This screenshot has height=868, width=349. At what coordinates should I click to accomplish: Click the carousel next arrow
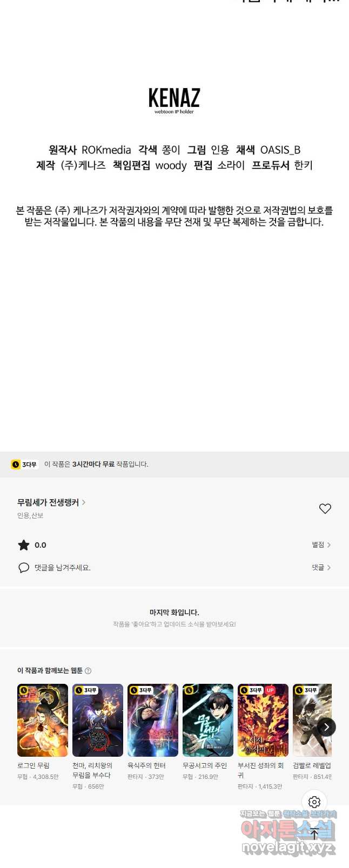[326, 727]
